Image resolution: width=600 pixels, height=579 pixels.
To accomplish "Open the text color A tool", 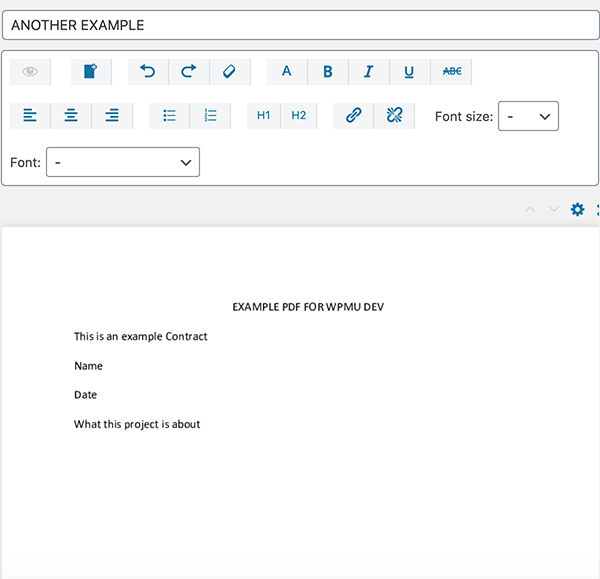I will [287, 72].
